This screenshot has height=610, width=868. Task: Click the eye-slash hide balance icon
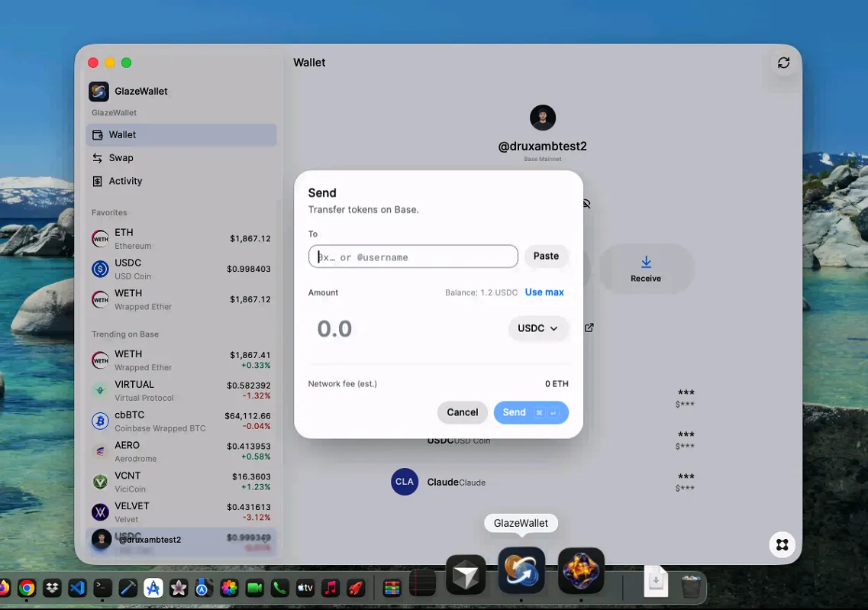coord(587,205)
